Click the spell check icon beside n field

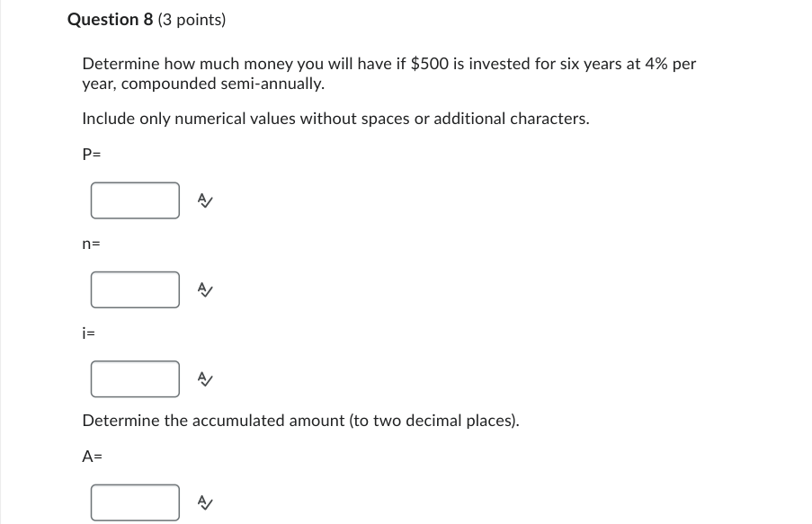tap(204, 289)
